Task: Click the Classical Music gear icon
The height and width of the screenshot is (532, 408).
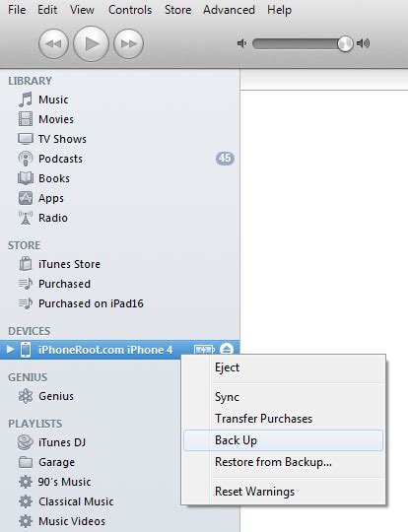Action: pos(26,501)
